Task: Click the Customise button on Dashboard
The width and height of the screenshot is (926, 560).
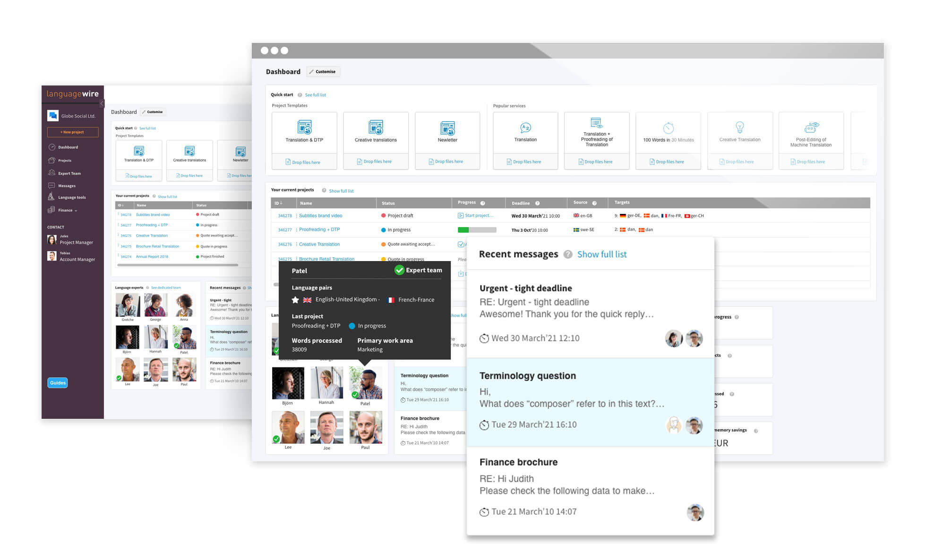Action: 326,71
